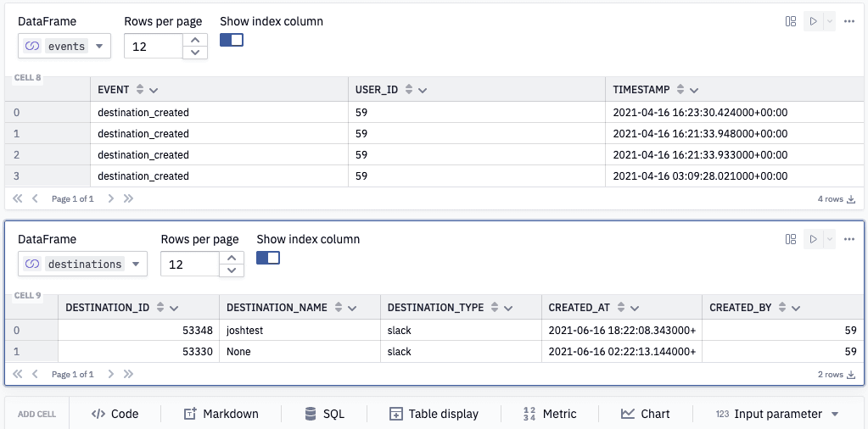The width and height of the screenshot is (868, 429).
Task: Toggle index column for destinations table
Action: (268, 258)
